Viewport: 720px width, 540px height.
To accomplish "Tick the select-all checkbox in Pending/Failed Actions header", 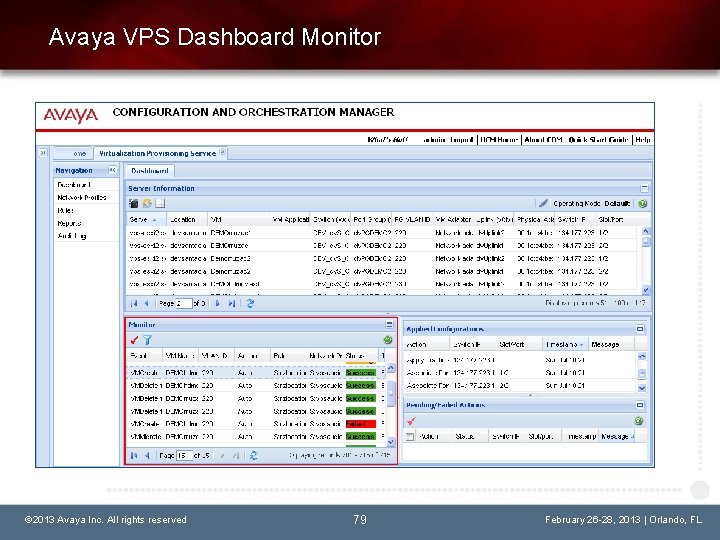I will click(411, 436).
